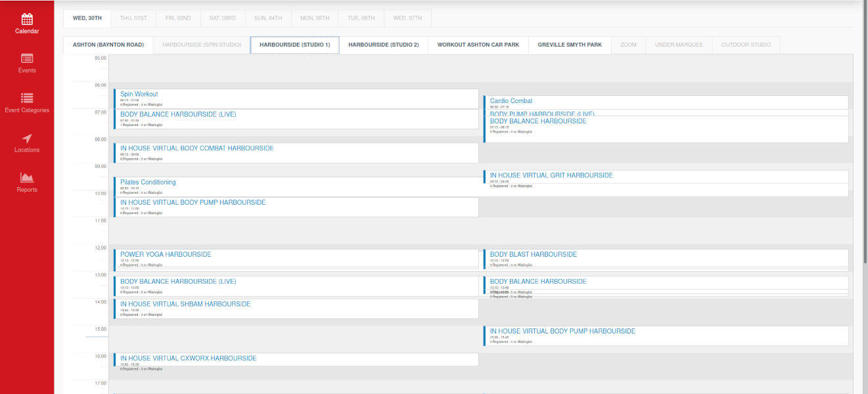Switch to the MON, 05TH date tab
The height and width of the screenshot is (394, 868).
click(x=315, y=18)
